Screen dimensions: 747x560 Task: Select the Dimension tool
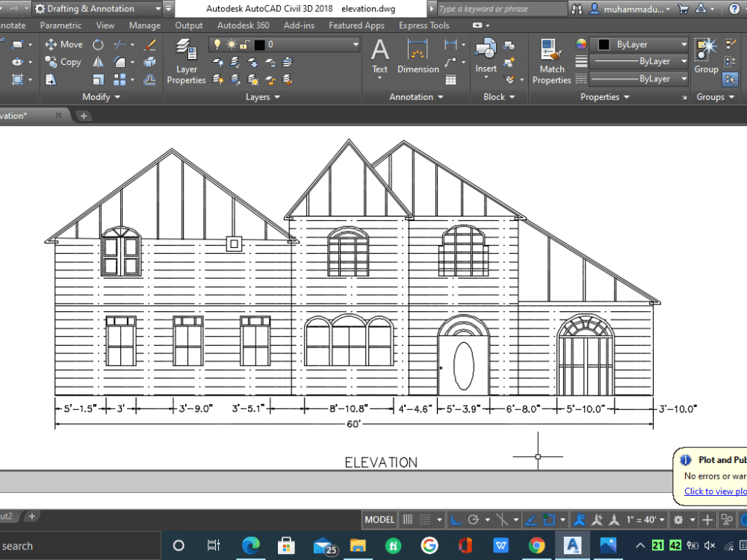(418, 52)
